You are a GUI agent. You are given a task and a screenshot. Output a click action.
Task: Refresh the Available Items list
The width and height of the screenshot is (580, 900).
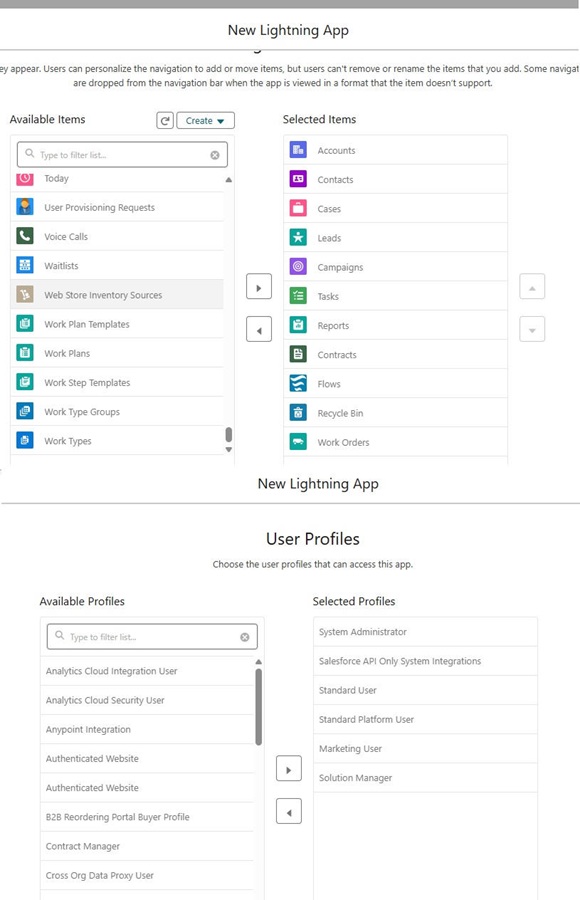pyautogui.click(x=165, y=121)
